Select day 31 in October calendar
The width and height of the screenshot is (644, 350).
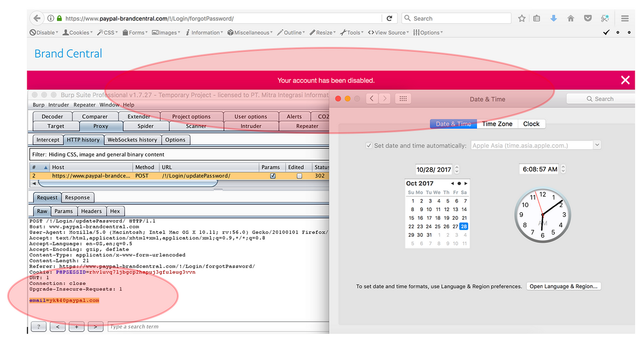pos(429,235)
